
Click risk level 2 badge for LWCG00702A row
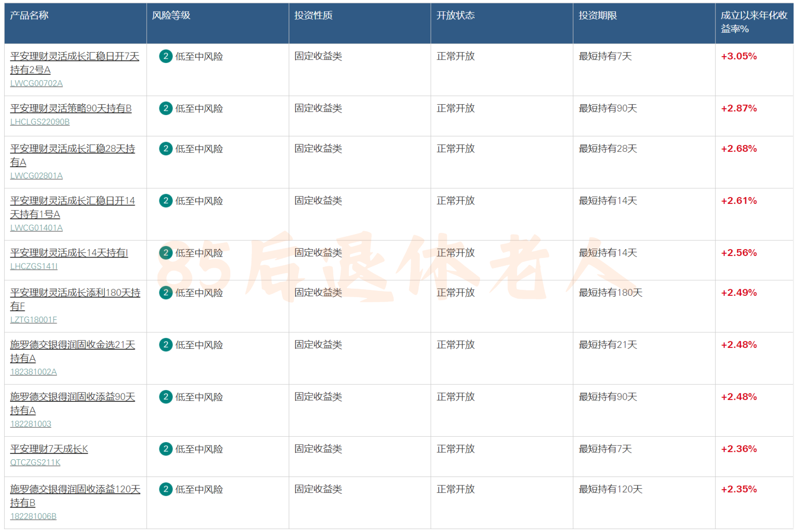coord(166,56)
